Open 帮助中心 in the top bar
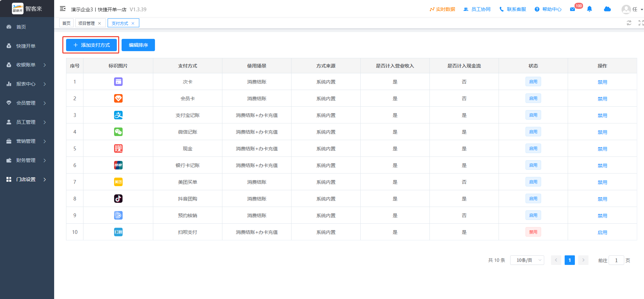 (548, 9)
